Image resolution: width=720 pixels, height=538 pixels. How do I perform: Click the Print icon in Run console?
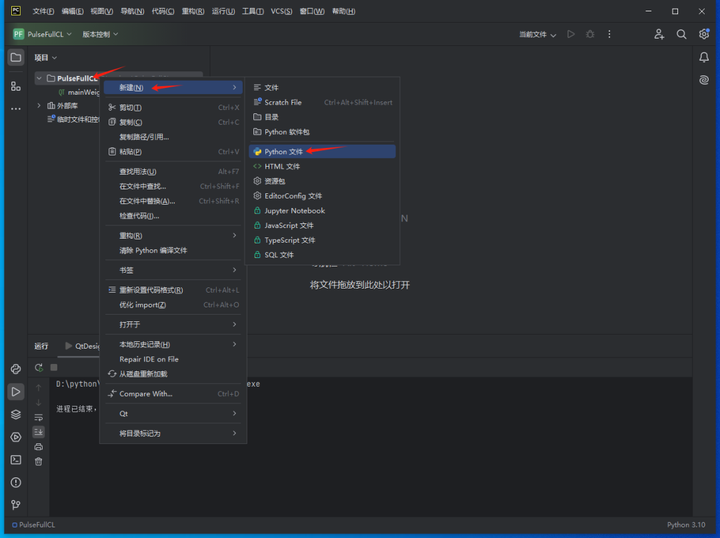click(39, 447)
